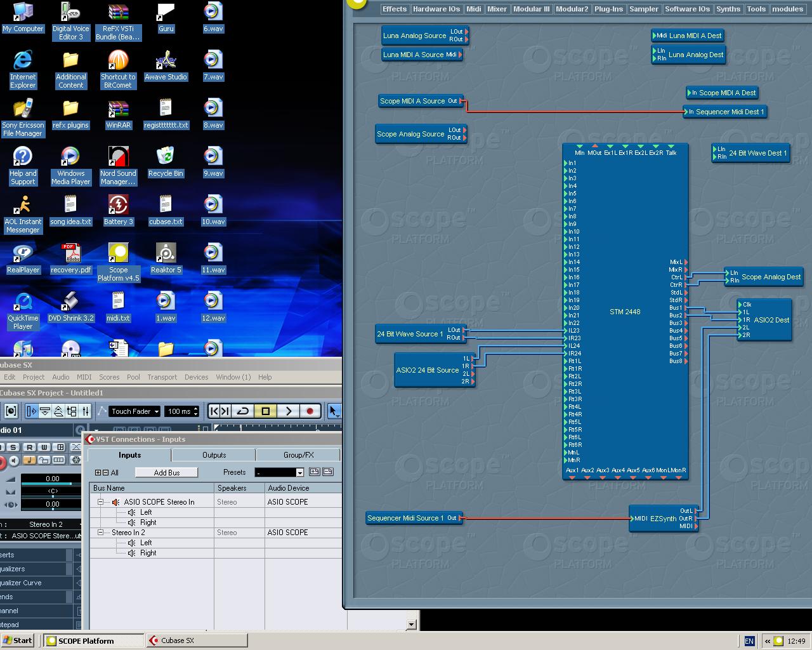Screen dimensions: 812x650
Task: Click Windows Start button
Action: point(18,640)
